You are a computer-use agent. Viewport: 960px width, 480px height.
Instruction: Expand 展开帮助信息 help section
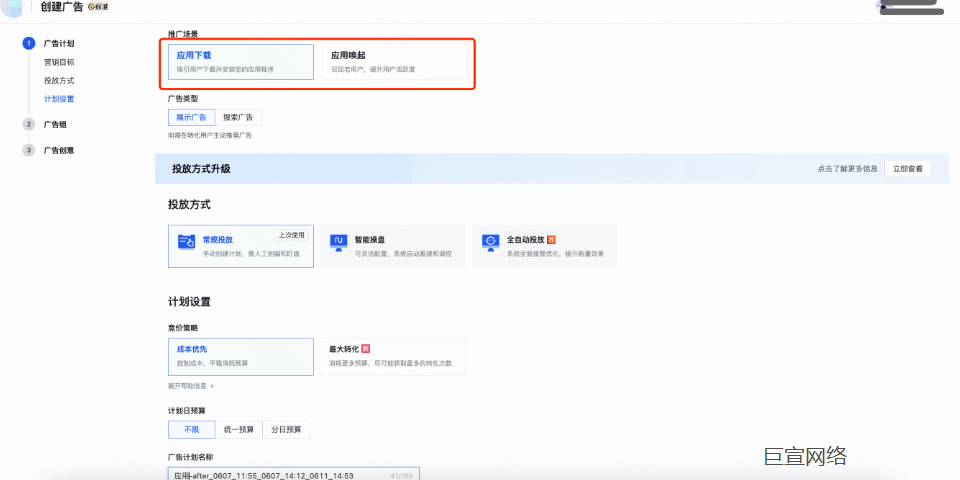coord(190,385)
